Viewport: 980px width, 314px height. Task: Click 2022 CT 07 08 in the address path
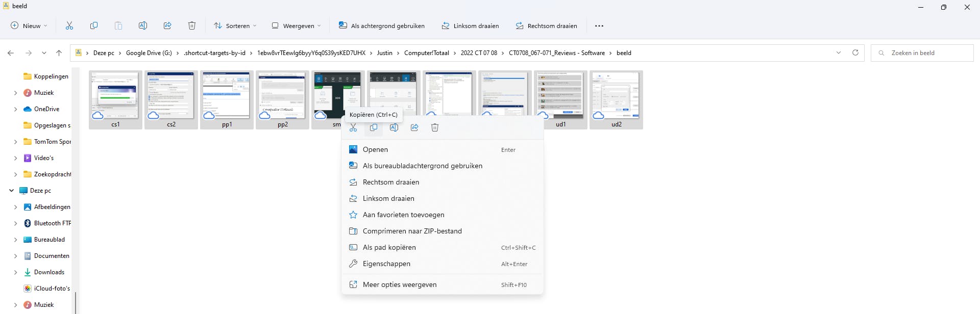pos(479,53)
